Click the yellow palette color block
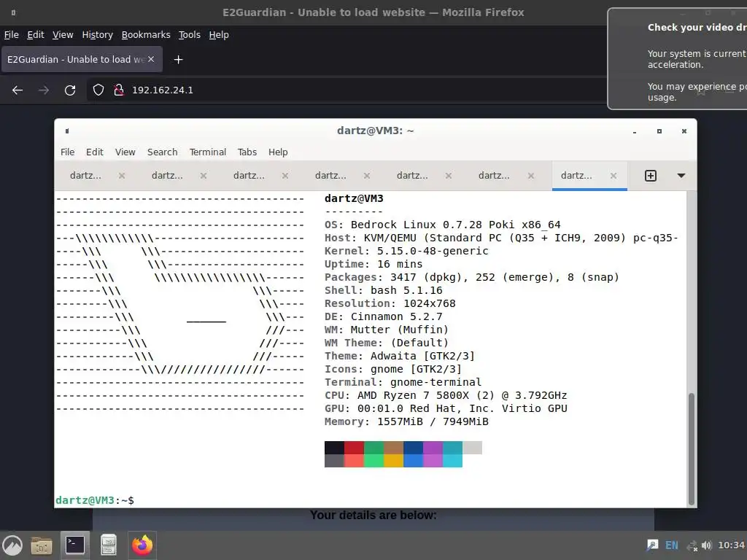Image resolution: width=747 pixels, height=560 pixels. point(393,461)
